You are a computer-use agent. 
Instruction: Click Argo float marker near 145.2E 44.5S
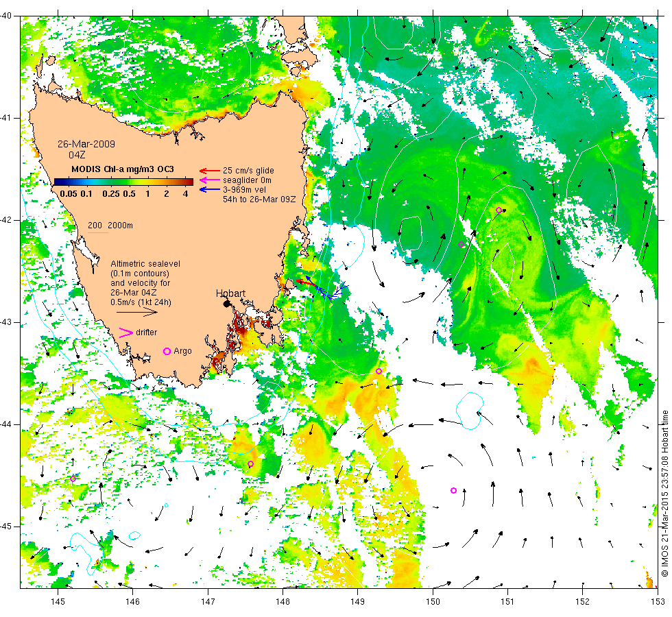coord(73,479)
